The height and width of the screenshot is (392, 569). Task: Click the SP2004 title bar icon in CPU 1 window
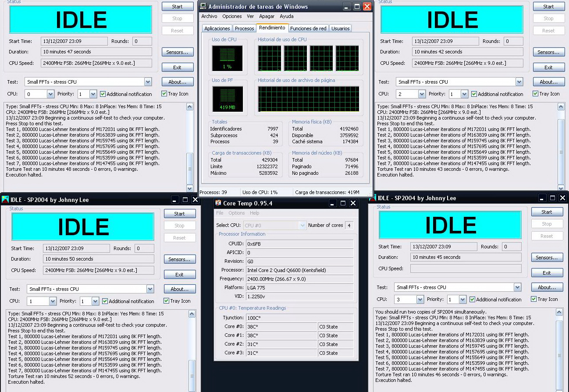tap(5, 200)
